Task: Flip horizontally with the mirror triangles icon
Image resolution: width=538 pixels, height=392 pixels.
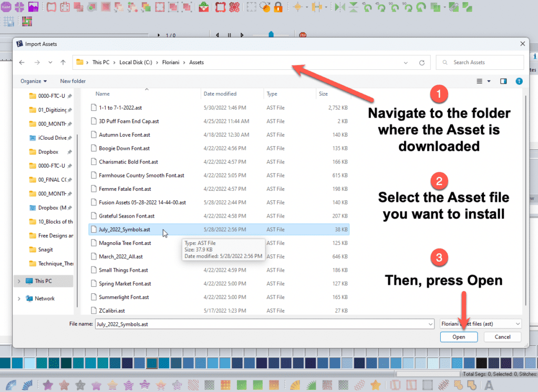Action: tap(340, 7)
